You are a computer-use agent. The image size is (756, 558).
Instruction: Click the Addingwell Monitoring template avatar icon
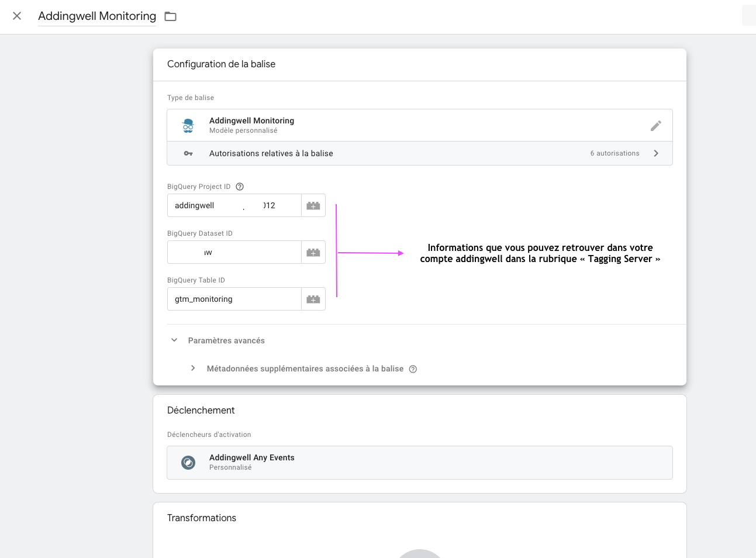pos(188,125)
